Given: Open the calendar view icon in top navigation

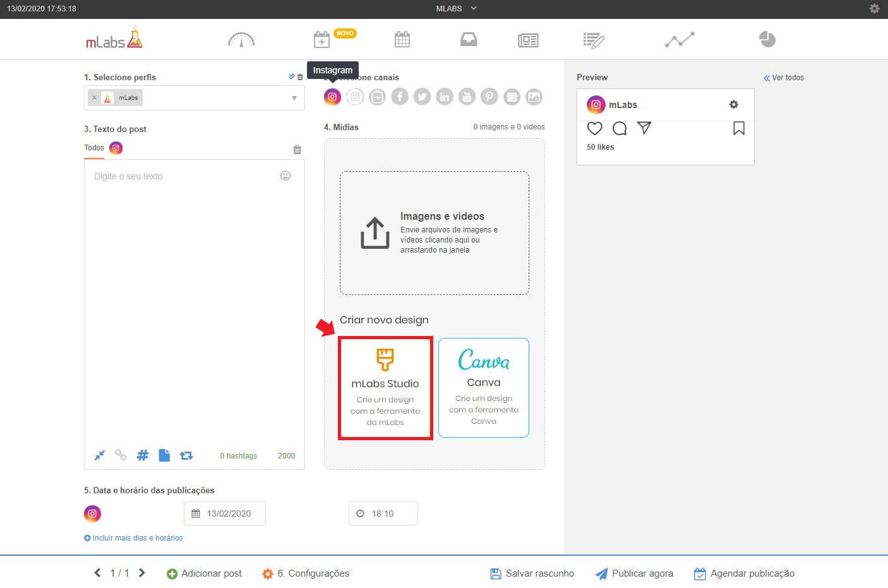Looking at the screenshot, I should [x=402, y=39].
